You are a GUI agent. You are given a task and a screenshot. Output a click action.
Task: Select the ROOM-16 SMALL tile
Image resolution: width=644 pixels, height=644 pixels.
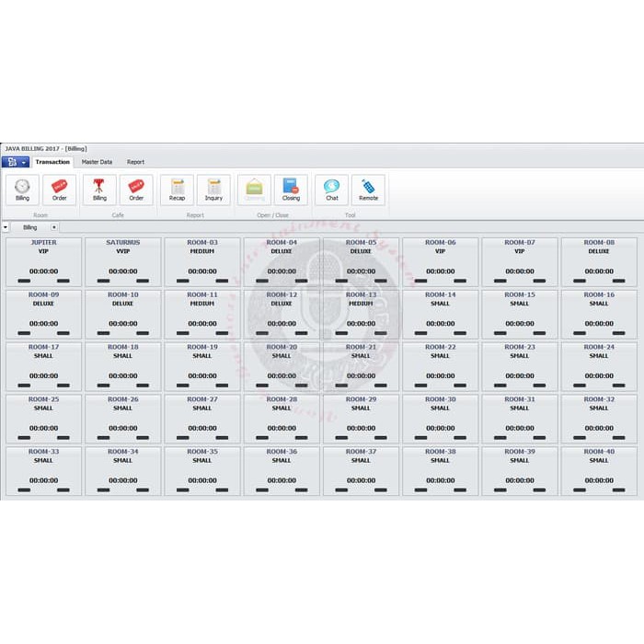click(x=599, y=315)
